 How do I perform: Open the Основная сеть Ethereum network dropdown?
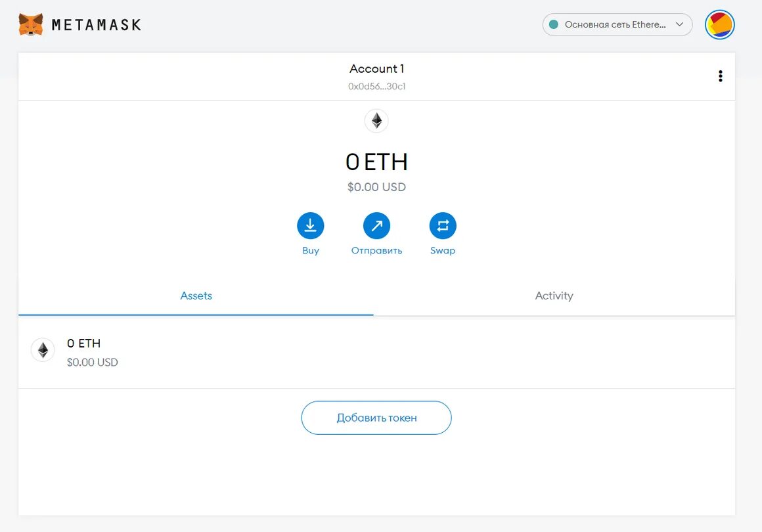(617, 24)
